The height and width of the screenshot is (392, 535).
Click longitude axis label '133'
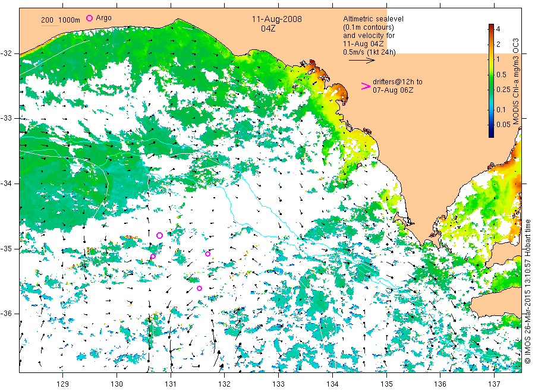point(278,384)
